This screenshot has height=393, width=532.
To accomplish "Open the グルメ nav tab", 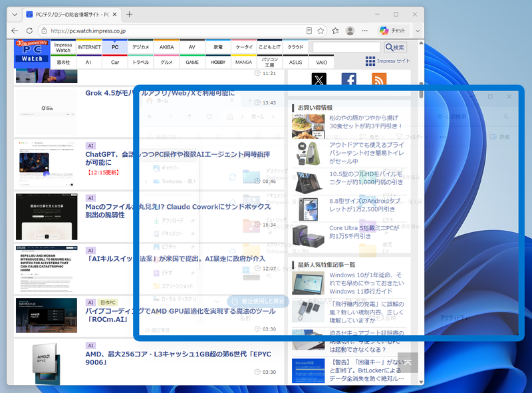I will pos(167,62).
